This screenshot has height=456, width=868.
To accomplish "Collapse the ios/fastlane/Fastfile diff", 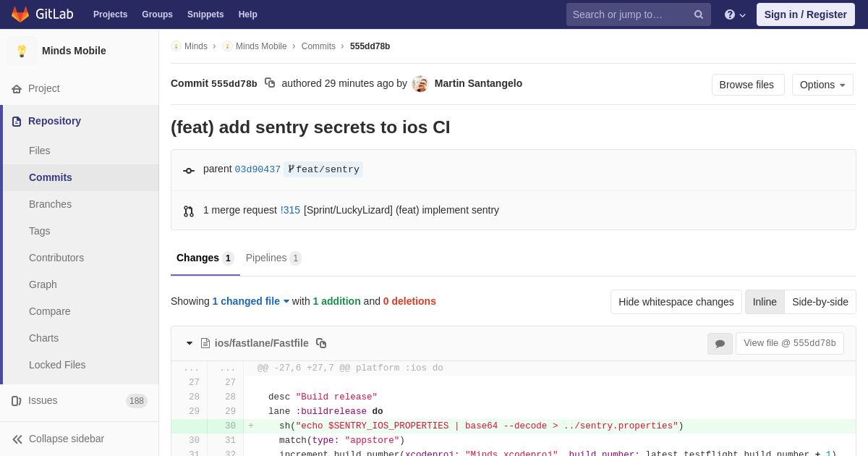I will 190,343.
